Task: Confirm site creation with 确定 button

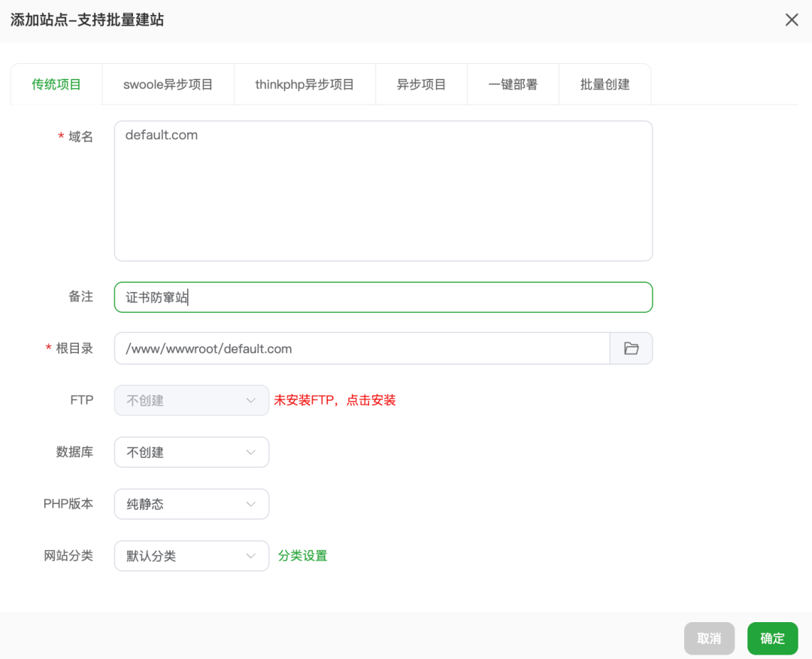Action: [772, 638]
